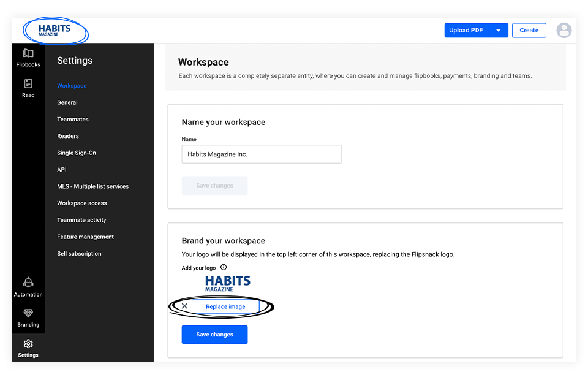
Task: Click blue Save changes under branding
Action: [214, 335]
